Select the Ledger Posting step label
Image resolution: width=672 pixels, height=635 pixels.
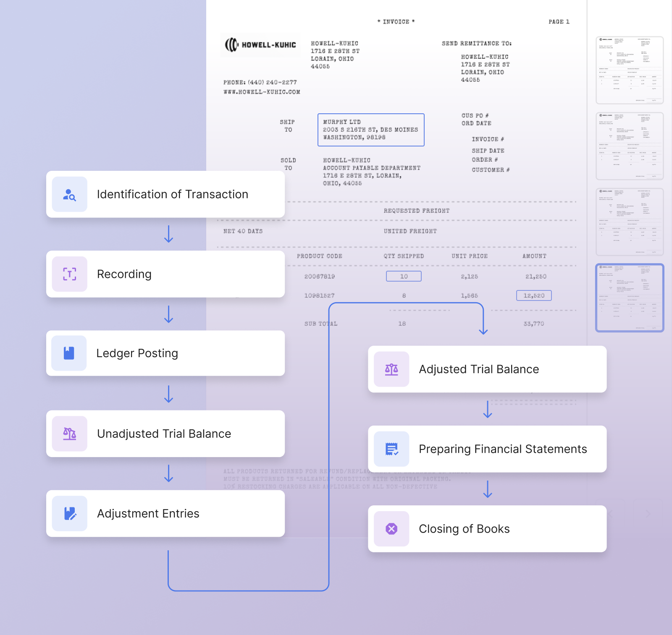[x=137, y=353]
